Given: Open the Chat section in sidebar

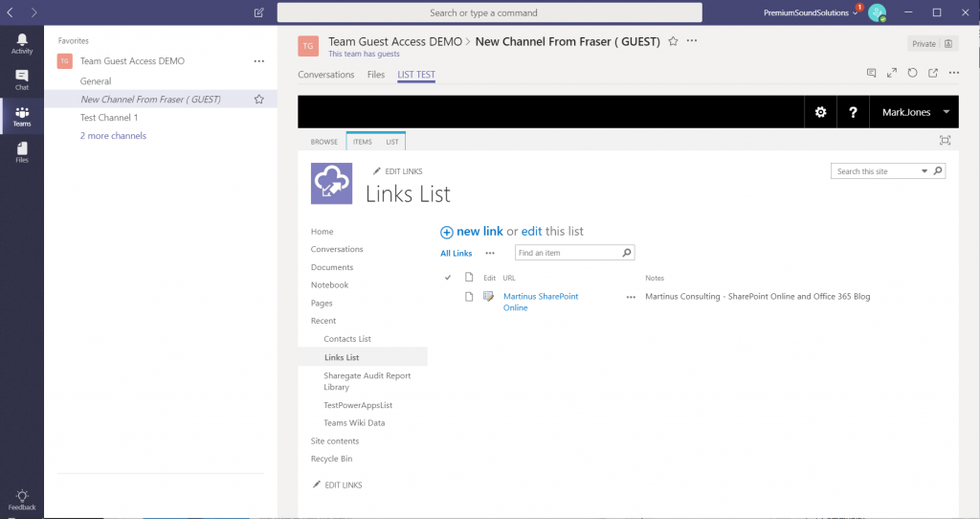Looking at the screenshot, I should coord(22,80).
